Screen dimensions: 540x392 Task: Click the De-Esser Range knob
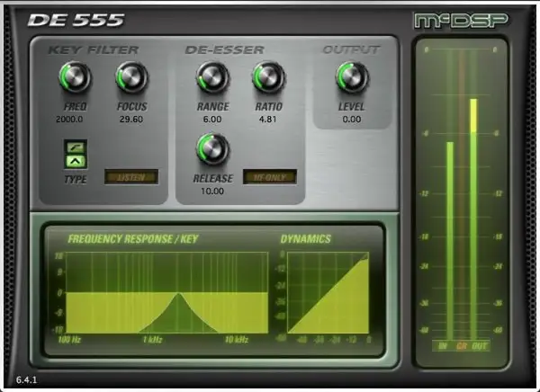pyautogui.click(x=212, y=79)
